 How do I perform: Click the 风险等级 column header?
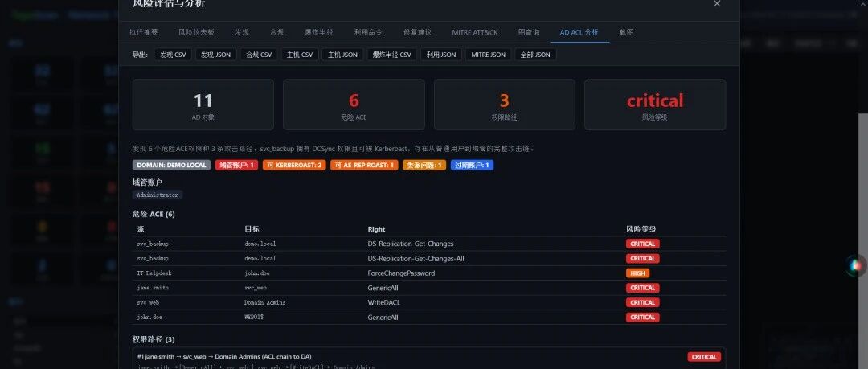tap(641, 229)
